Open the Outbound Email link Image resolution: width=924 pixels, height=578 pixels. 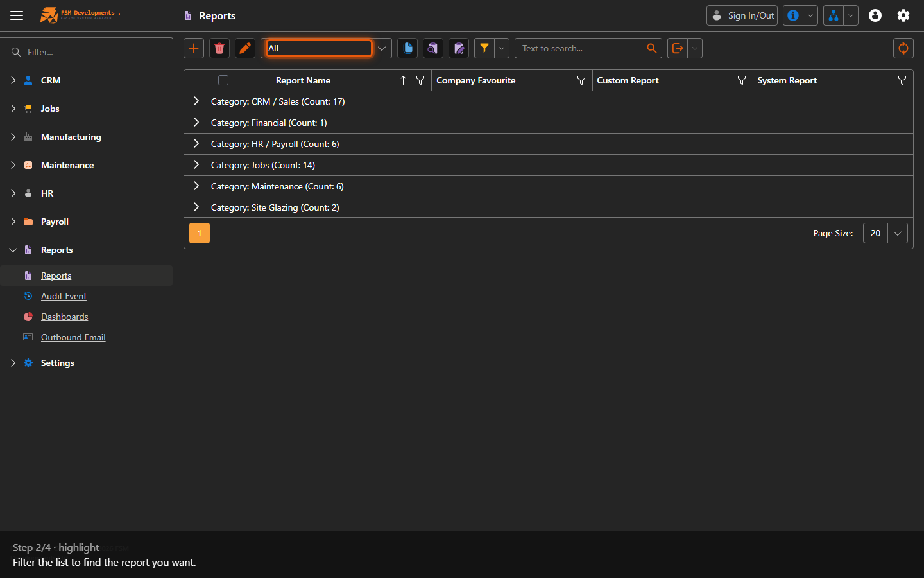click(73, 337)
